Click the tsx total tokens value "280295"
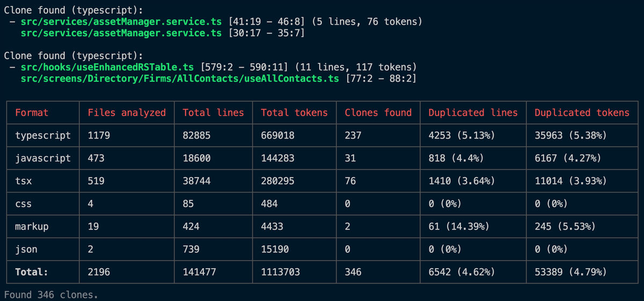This screenshot has width=644, height=301. (x=277, y=181)
